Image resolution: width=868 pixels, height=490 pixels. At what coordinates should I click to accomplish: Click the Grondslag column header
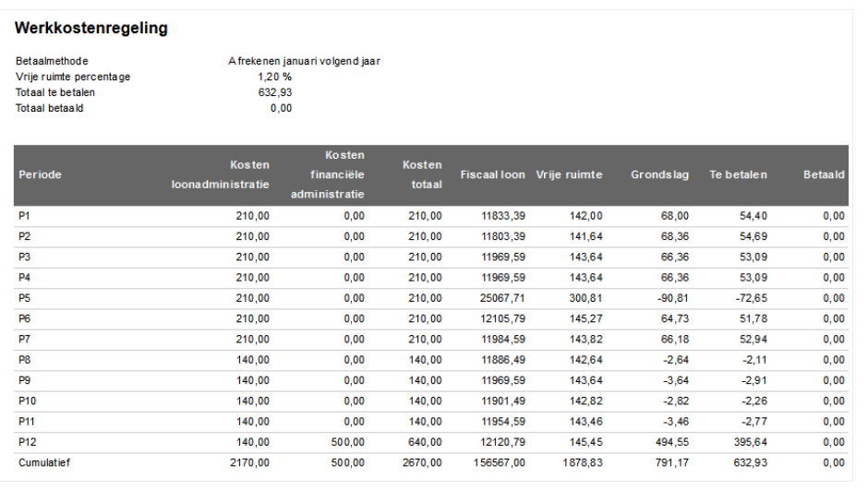point(659,174)
